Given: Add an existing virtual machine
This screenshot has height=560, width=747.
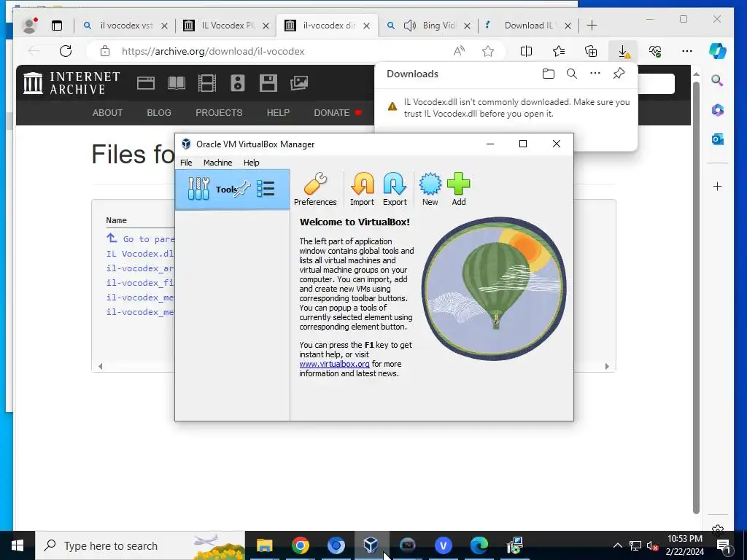Looking at the screenshot, I should (x=458, y=189).
